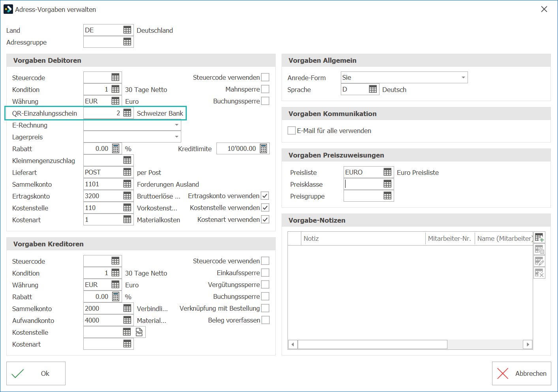The width and height of the screenshot is (558, 392).
Task: Open Kleinmengenzuschlag lookup icon
Action: (127, 160)
